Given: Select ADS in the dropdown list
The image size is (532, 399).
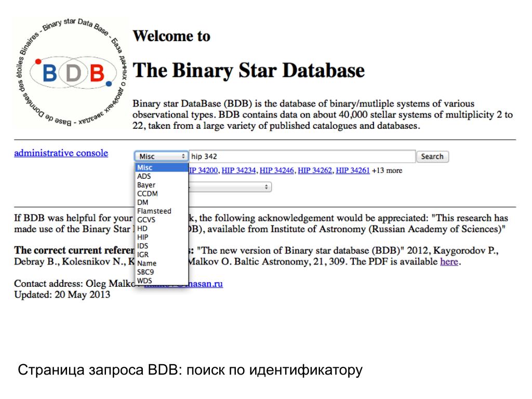Looking at the screenshot, I should 162,176.
